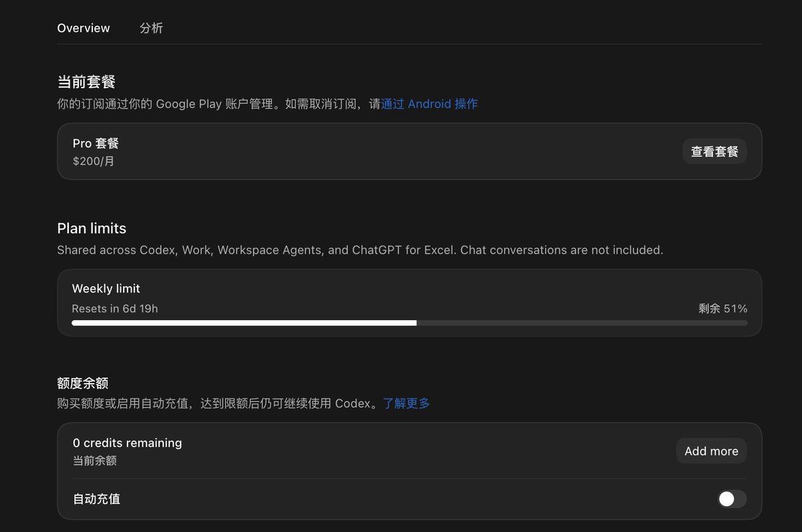Click the 0 credits remaining text
Image resolution: width=802 pixels, height=532 pixels.
[x=127, y=443]
